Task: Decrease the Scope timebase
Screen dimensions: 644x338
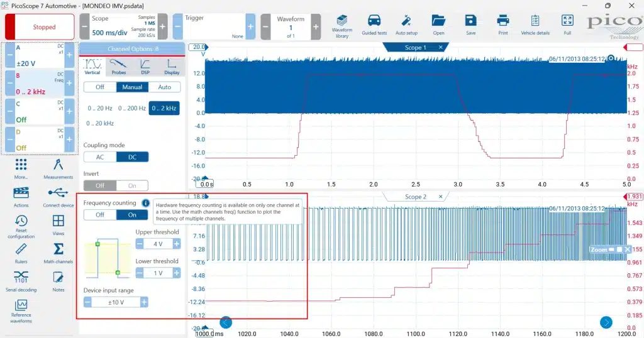Action: click(x=84, y=26)
